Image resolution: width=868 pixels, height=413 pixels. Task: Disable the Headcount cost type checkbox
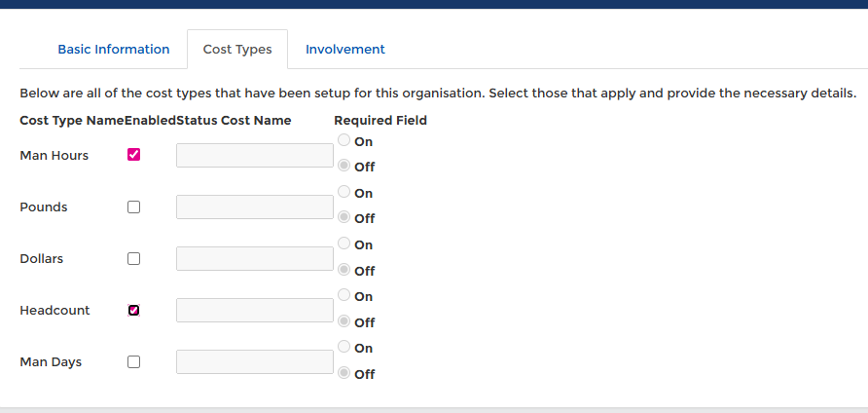pos(134,310)
